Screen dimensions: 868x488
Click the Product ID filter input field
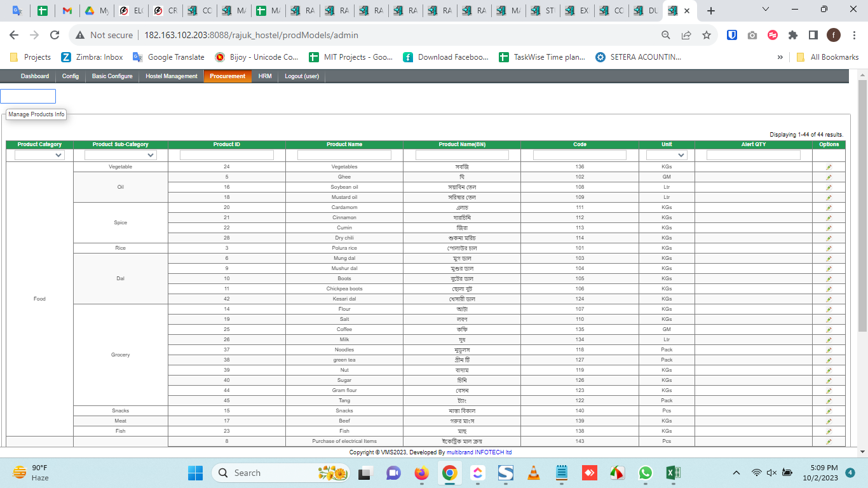226,155
